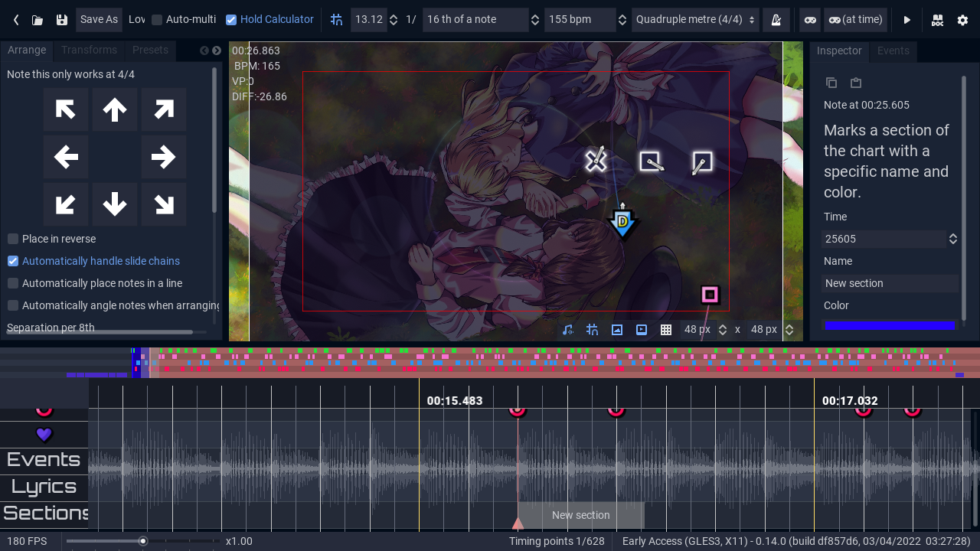Click the open folder icon

[38, 20]
